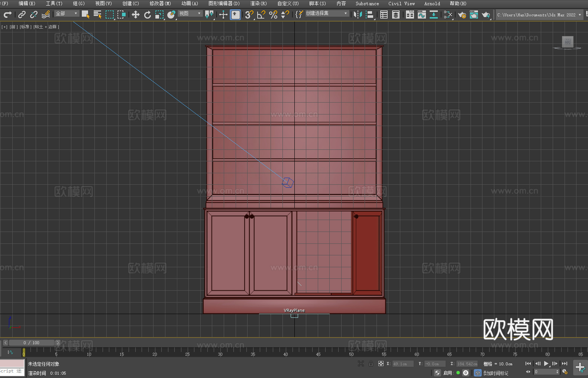This screenshot has height=378, width=588.
Task: Click frame 50 on the timeline ruler
Action: tap(351, 354)
